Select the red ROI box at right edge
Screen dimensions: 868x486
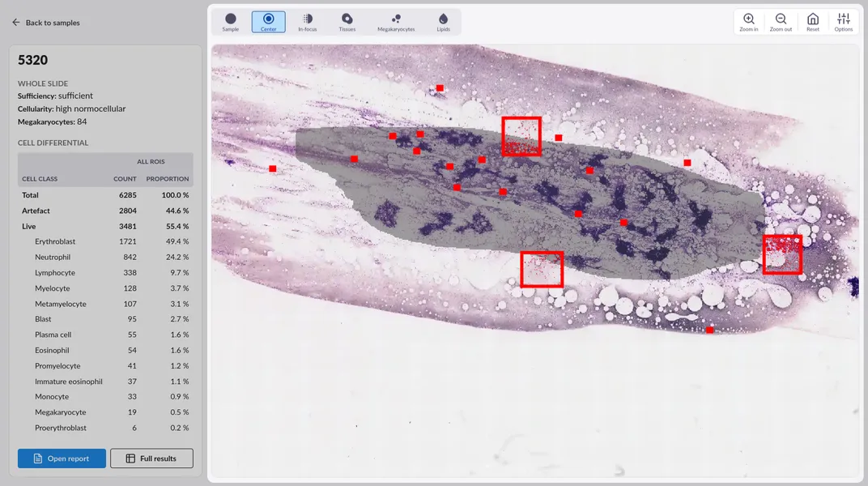[781, 254]
